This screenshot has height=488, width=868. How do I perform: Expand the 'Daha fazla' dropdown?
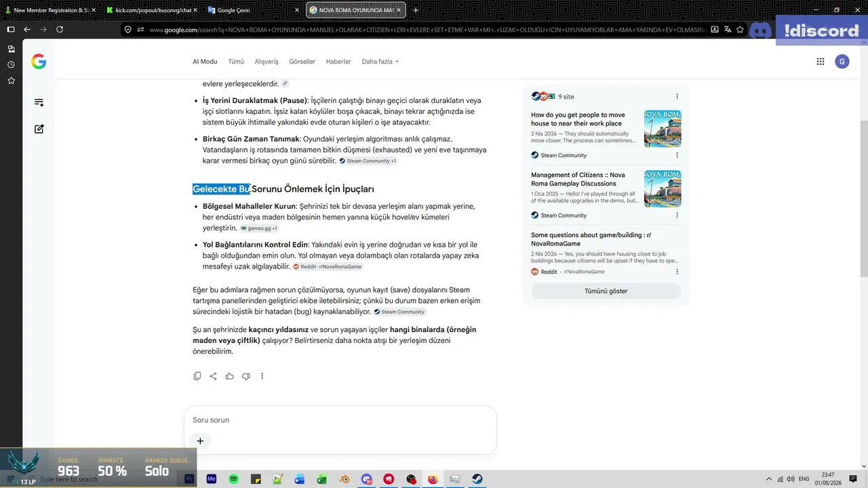tap(380, 62)
